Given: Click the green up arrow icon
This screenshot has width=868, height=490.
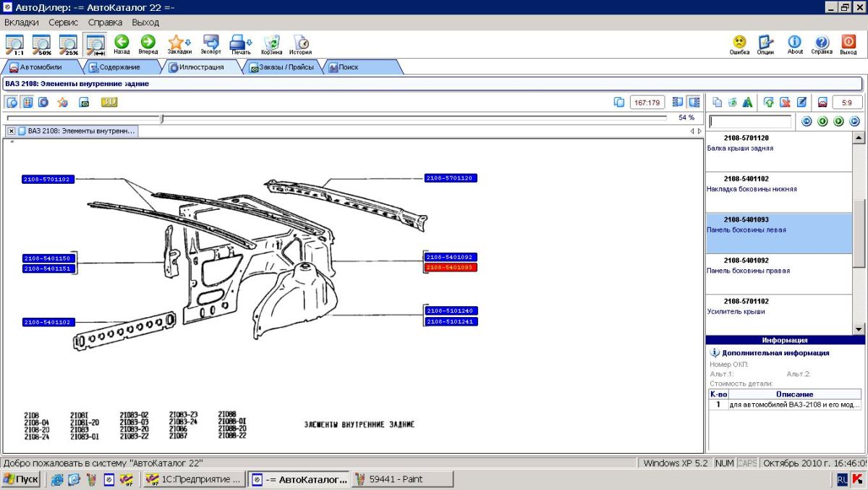Looking at the screenshot, I should click(x=769, y=102).
